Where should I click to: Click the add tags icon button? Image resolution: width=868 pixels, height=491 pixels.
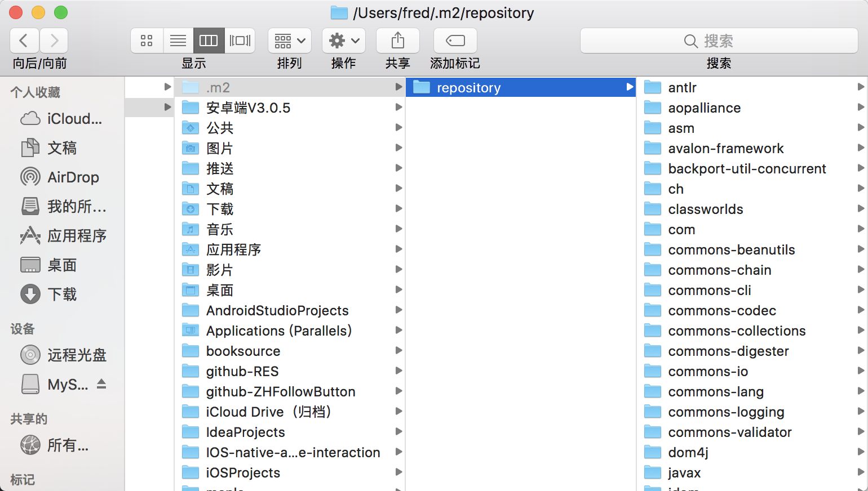click(455, 41)
